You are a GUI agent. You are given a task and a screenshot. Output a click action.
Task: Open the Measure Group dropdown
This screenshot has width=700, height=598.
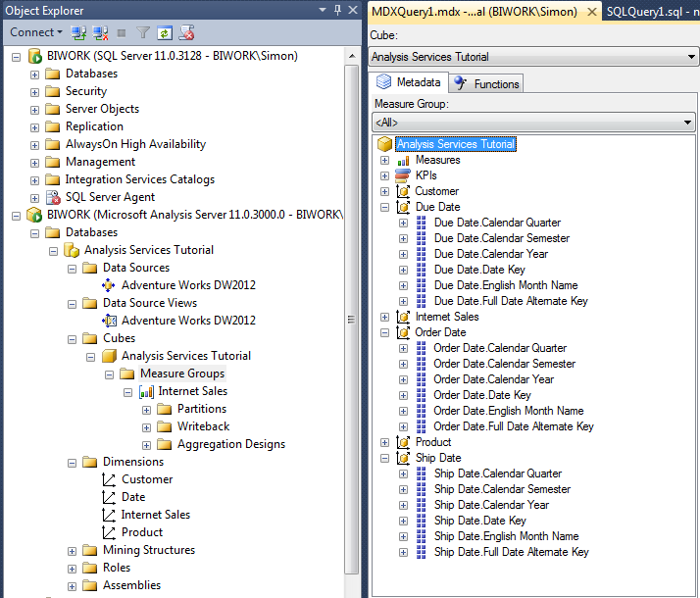533,122
